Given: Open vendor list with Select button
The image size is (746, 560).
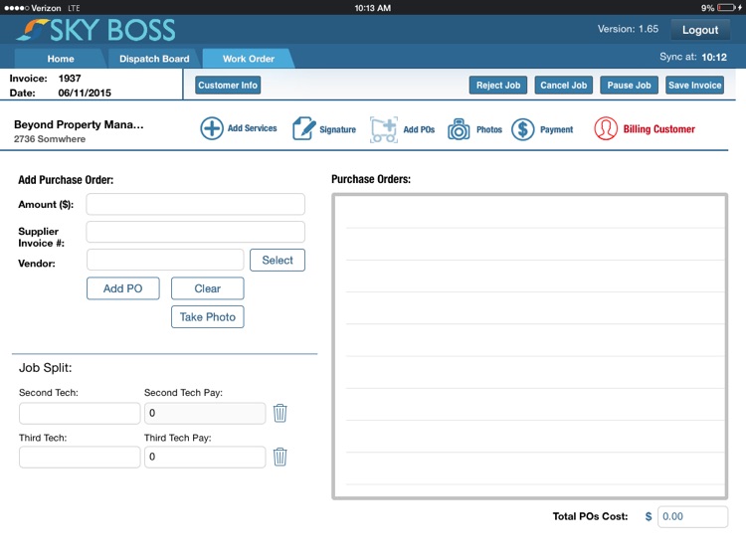Looking at the screenshot, I should coord(278,260).
